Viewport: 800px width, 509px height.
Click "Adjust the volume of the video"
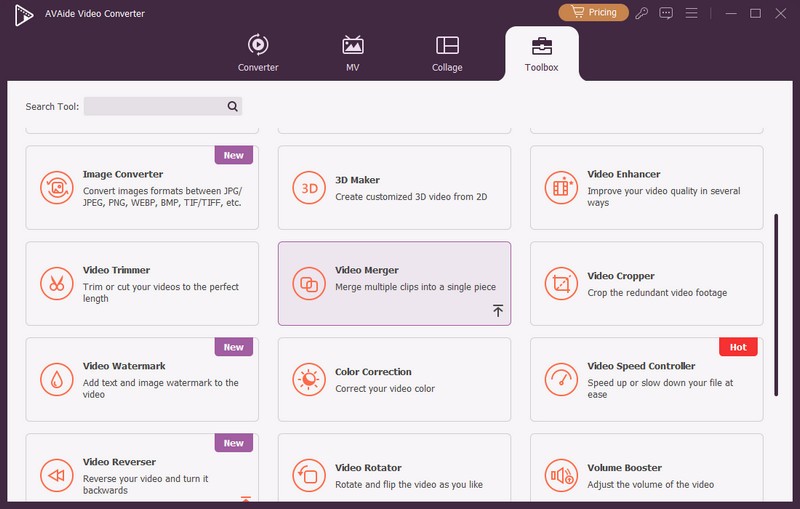pyautogui.click(x=651, y=484)
